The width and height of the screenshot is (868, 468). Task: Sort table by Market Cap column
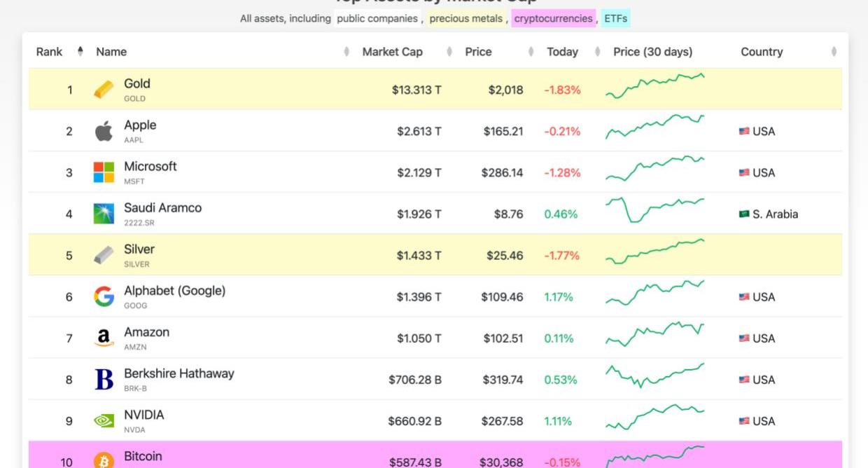pos(392,52)
